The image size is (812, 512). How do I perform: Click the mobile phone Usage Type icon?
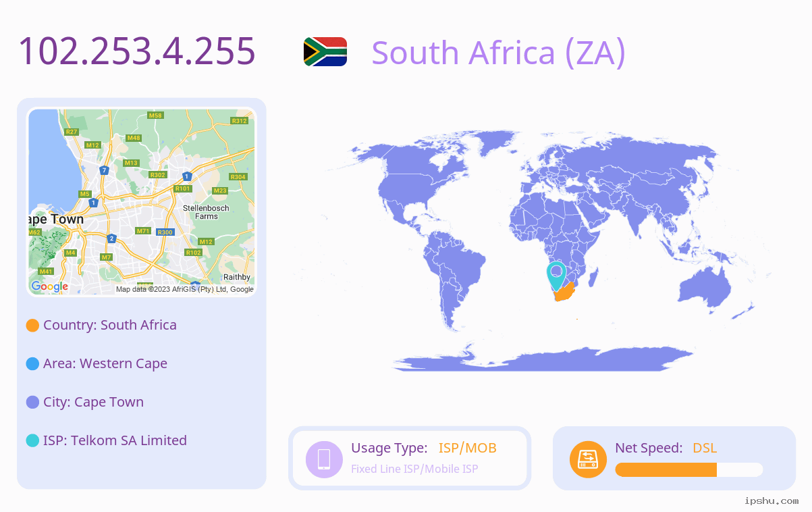tap(324, 459)
